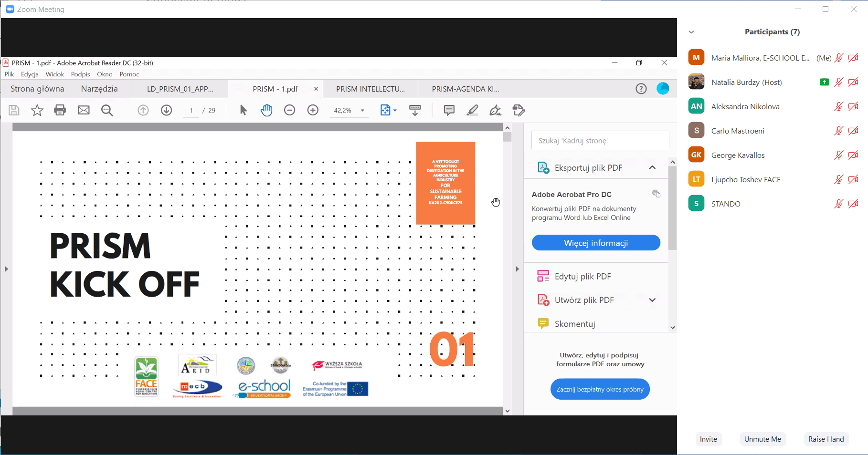Open the add comment note tool
Screen dimensions: 868x455
point(449,110)
